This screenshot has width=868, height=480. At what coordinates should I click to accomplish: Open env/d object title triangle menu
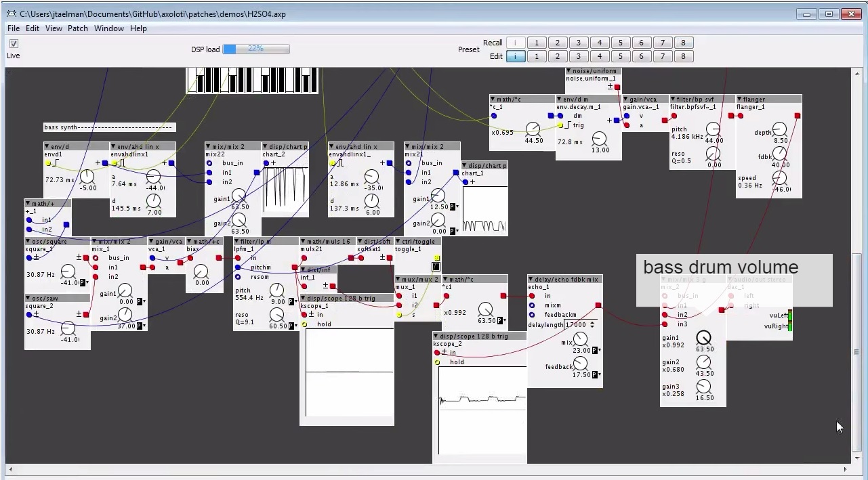point(47,146)
